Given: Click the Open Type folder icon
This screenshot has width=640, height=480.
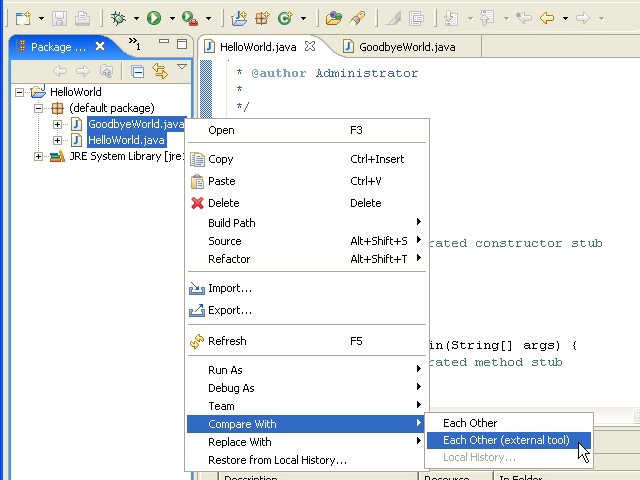Looking at the screenshot, I should (x=334, y=18).
